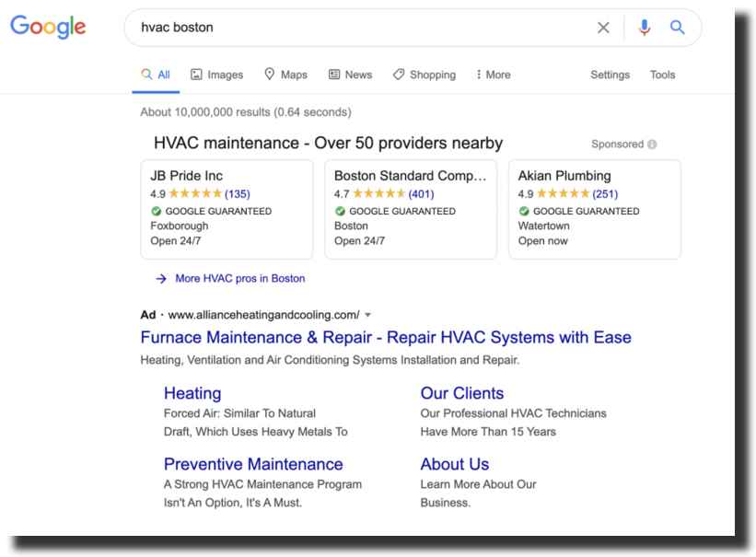Open the About Us sitelink

(x=455, y=464)
